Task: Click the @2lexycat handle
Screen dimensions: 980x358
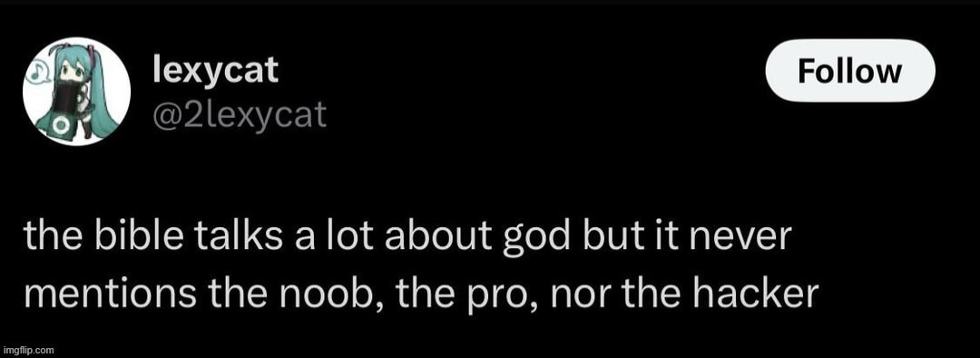Action: [x=240, y=115]
